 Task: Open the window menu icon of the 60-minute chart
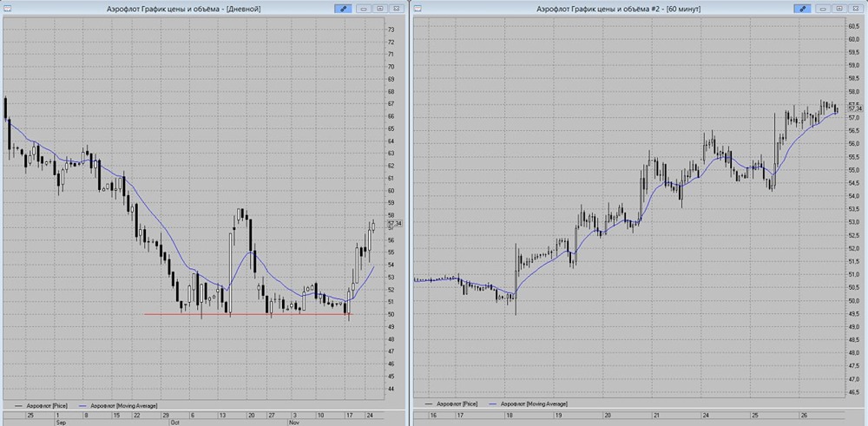tap(418, 9)
